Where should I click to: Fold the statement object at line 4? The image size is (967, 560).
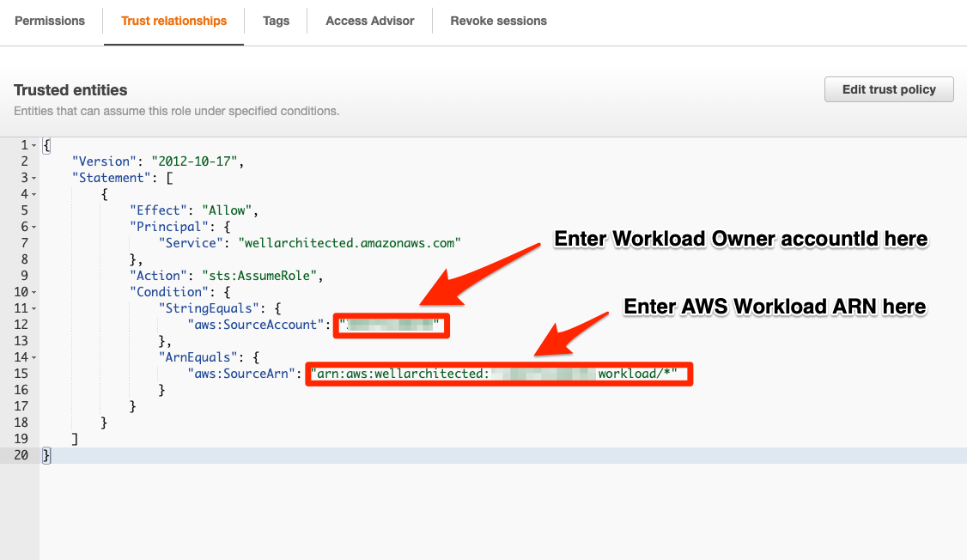point(33,194)
